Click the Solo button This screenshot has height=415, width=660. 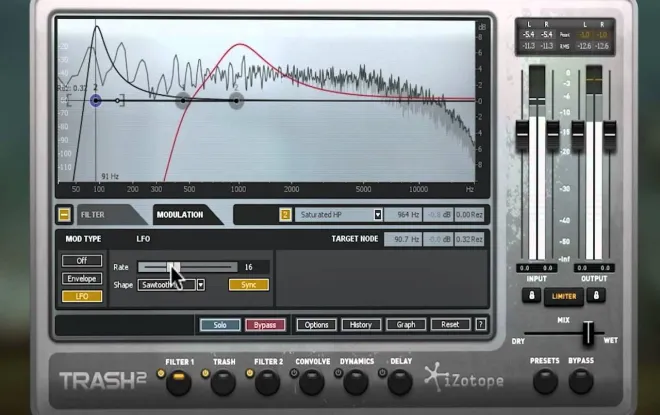click(220, 325)
